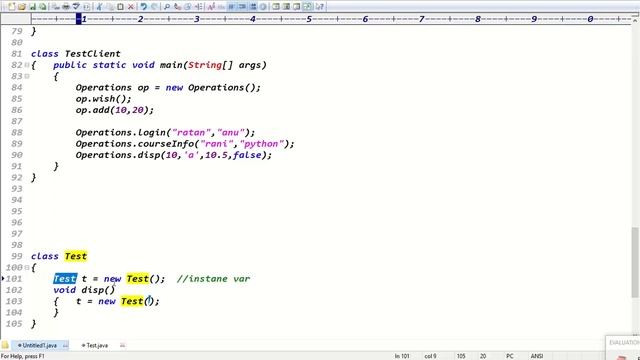
Task: Undo the last edit
Action: [143, 7]
